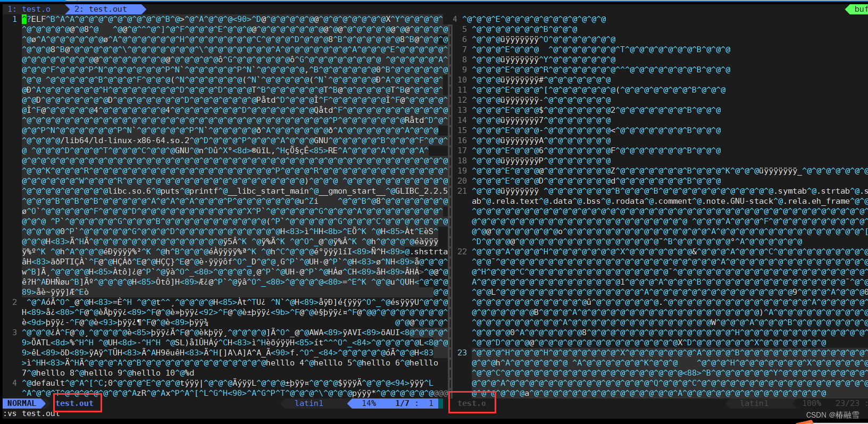Click the 23/23 line counter
This screenshot has height=424, width=868.
847,403
